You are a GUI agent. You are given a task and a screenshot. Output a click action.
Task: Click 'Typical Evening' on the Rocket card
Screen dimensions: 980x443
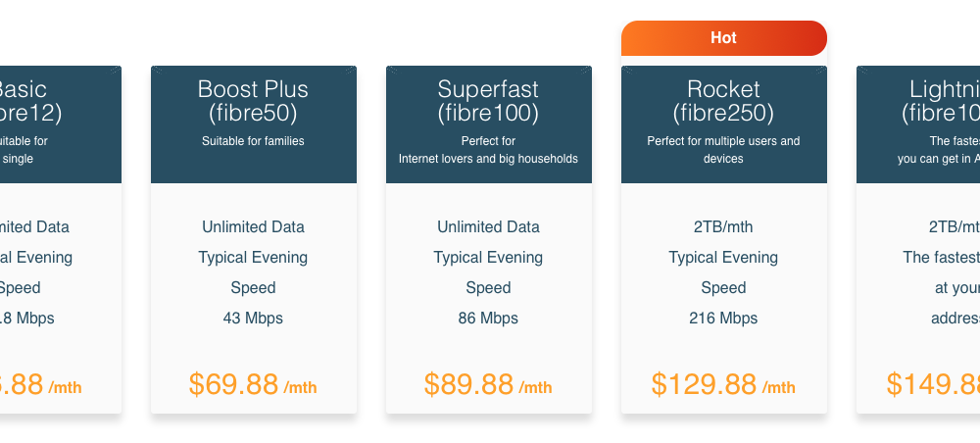click(724, 258)
